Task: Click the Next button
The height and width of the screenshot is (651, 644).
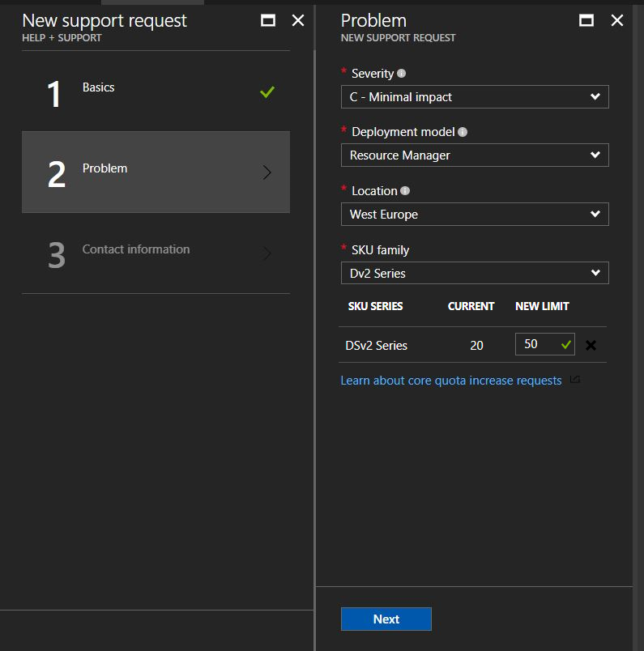Action: click(386, 619)
